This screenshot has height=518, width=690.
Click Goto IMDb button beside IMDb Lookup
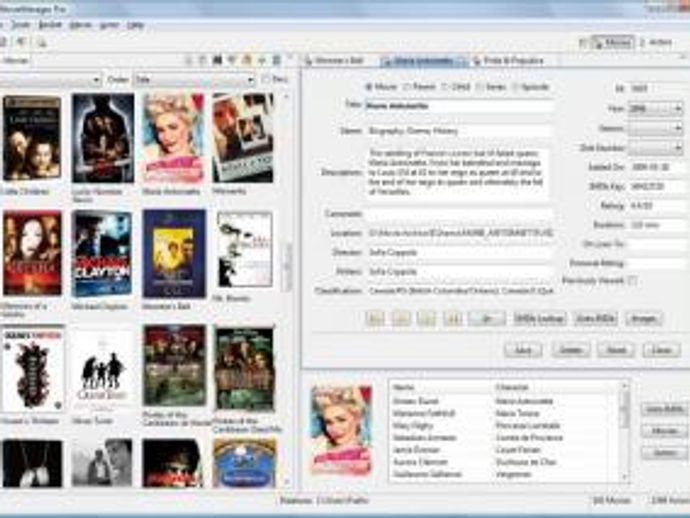click(x=596, y=318)
